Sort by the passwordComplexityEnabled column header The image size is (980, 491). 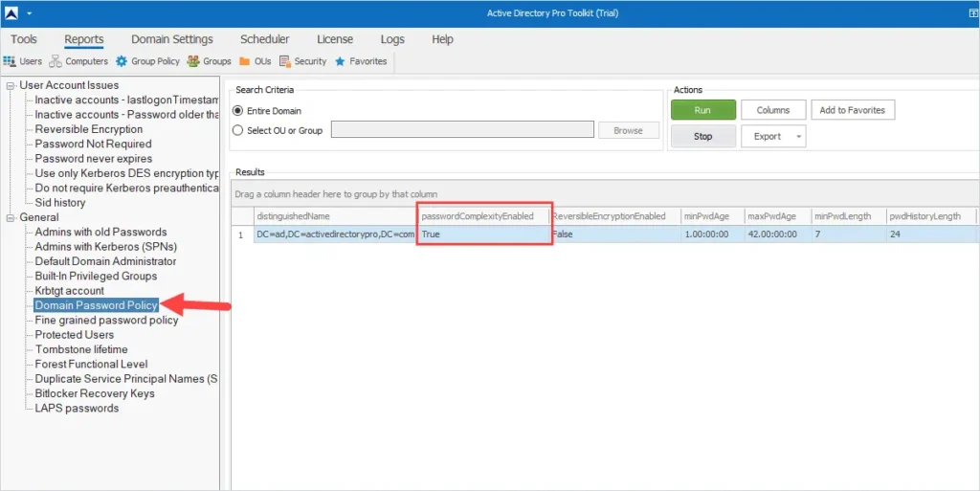point(483,216)
